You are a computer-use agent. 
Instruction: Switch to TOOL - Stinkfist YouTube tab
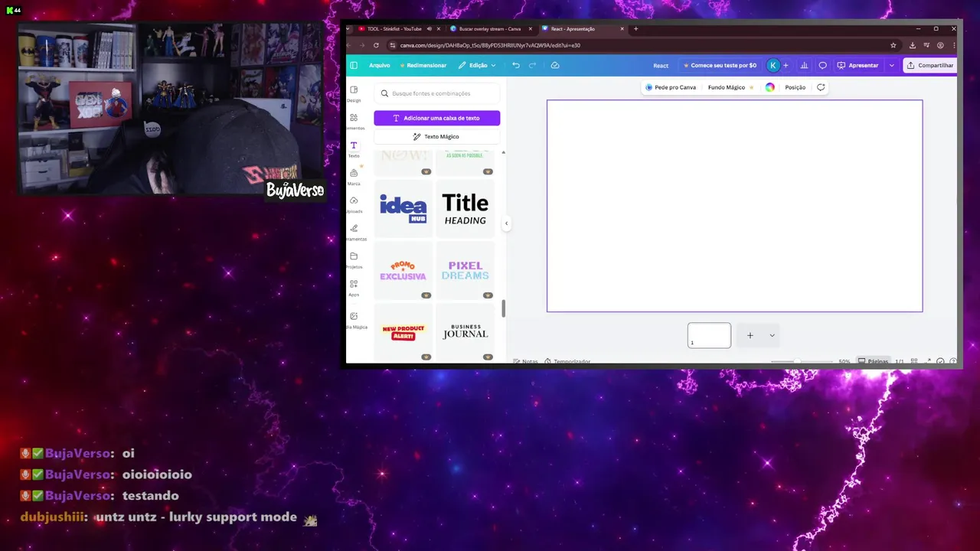coord(399,29)
